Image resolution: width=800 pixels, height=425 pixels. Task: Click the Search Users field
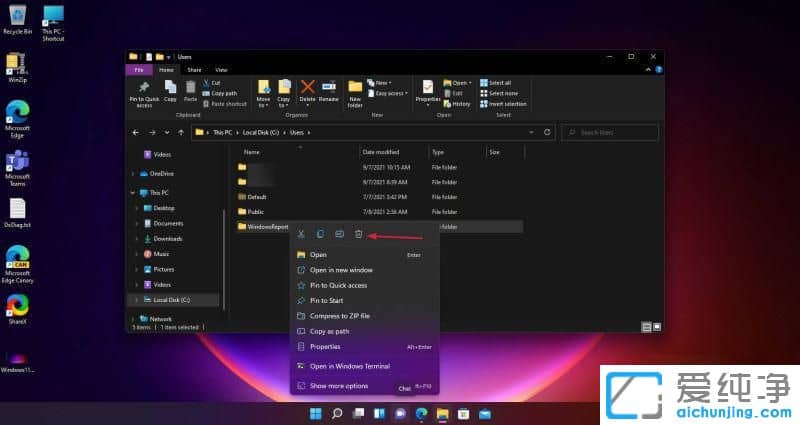610,133
